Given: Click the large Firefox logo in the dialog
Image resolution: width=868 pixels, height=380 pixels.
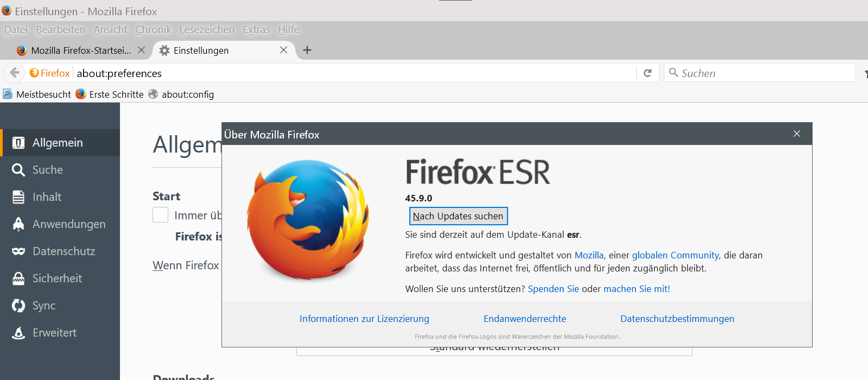Looking at the screenshot, I should coord(308,220).
